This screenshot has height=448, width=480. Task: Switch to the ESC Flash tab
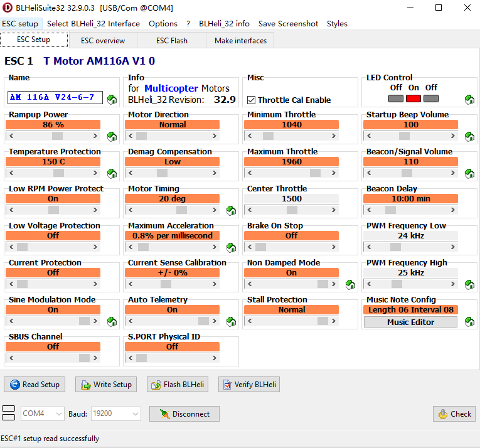(171, 40)
